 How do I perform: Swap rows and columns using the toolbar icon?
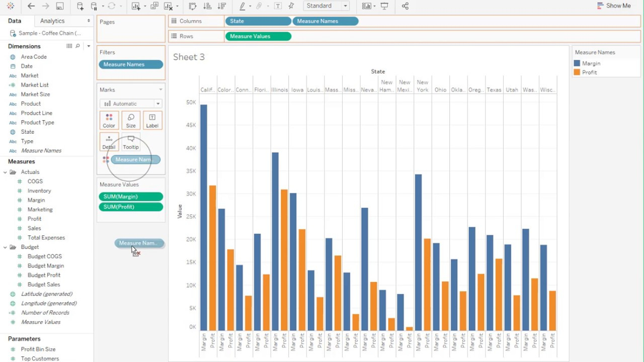192,6
